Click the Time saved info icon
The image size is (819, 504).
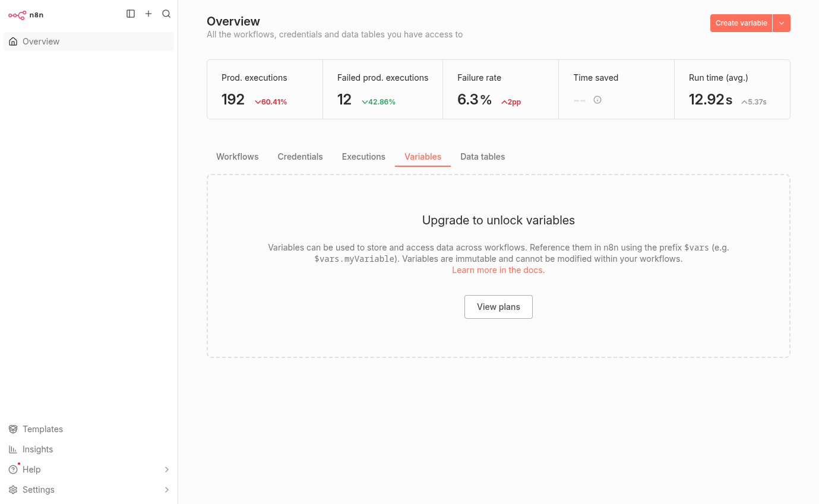597,100
